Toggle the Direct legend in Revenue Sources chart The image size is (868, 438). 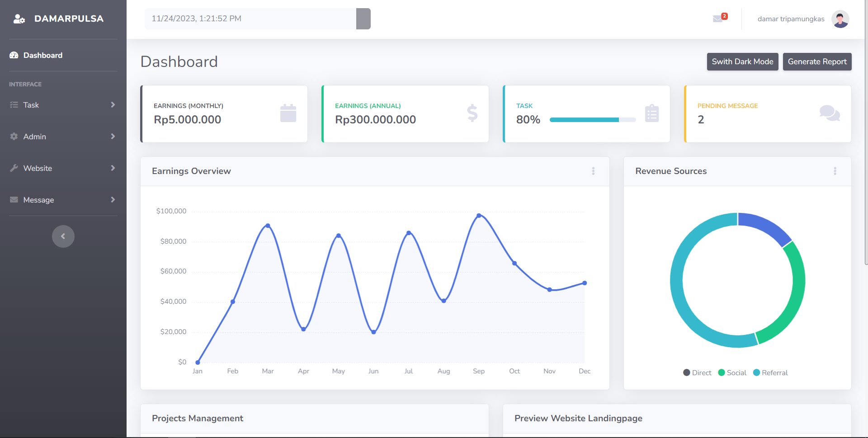point(697,372)
